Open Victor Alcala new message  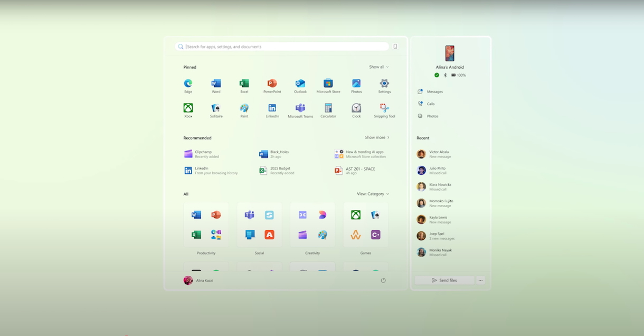[x=433, y=154]
